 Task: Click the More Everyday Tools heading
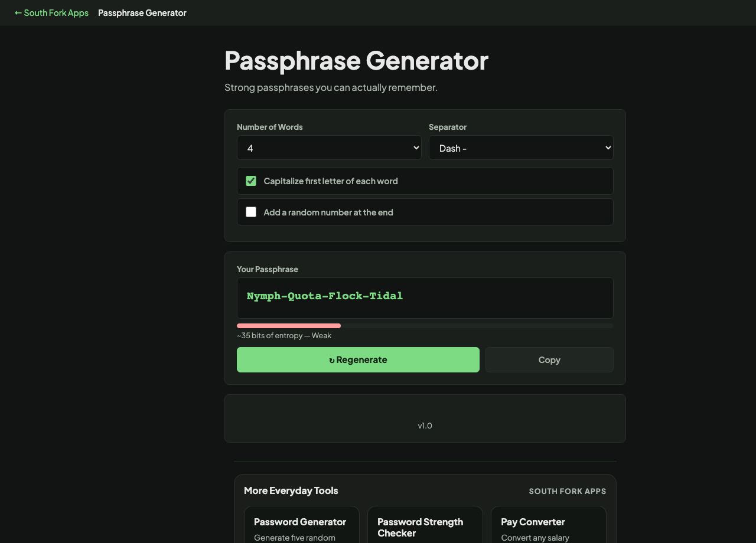[291, 490]
